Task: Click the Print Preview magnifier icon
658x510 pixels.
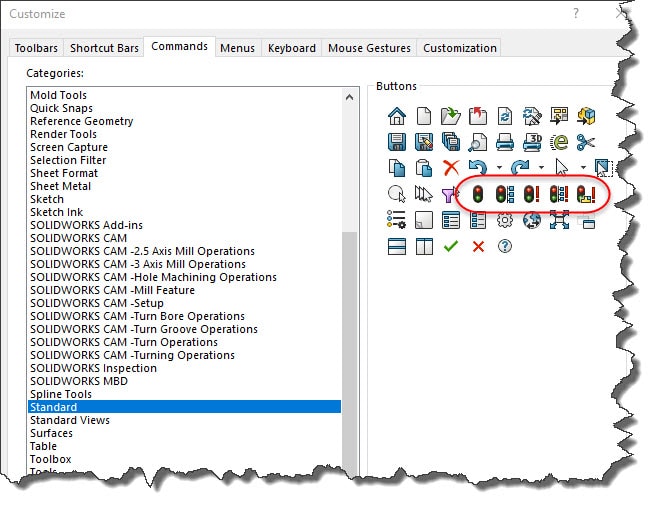Action: click(478, 142)
